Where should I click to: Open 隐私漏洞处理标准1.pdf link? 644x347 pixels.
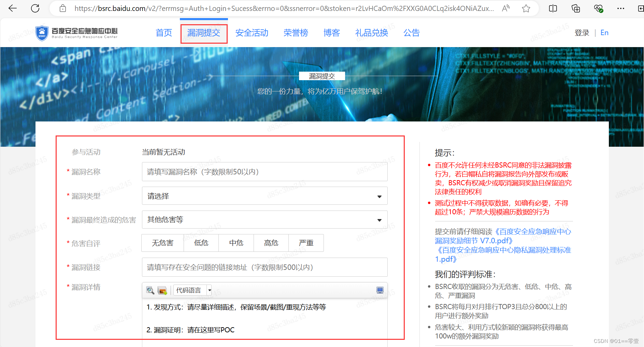[x=503, y=255]
